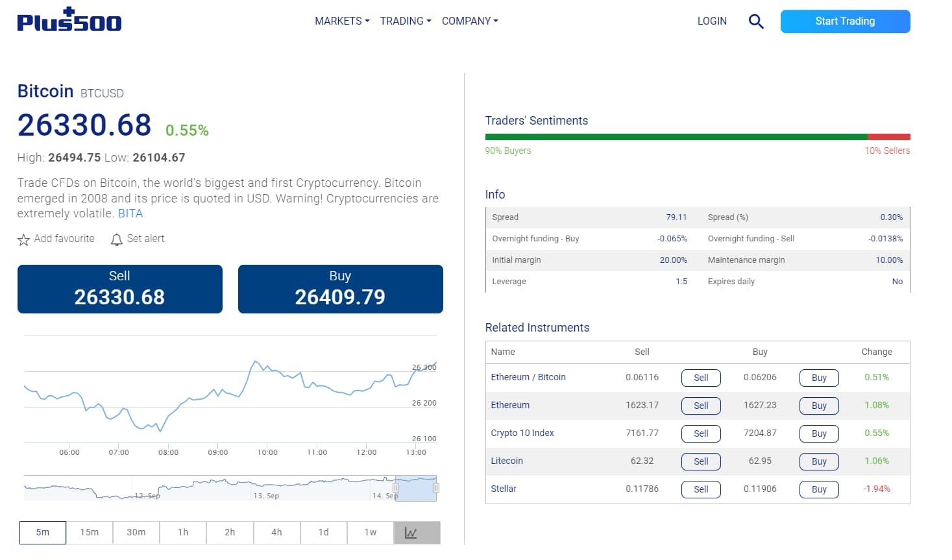Select the 1d timeframe tab
This screenshot has height=560, width=952.
tap(323, 533)
